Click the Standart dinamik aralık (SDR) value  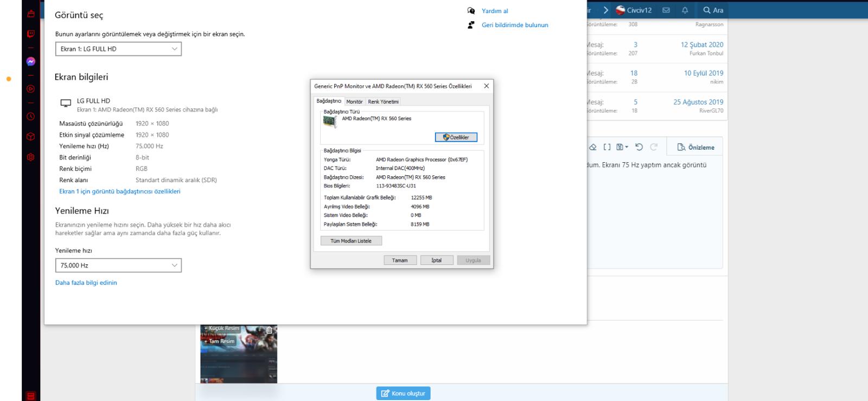tap(176, 180)
